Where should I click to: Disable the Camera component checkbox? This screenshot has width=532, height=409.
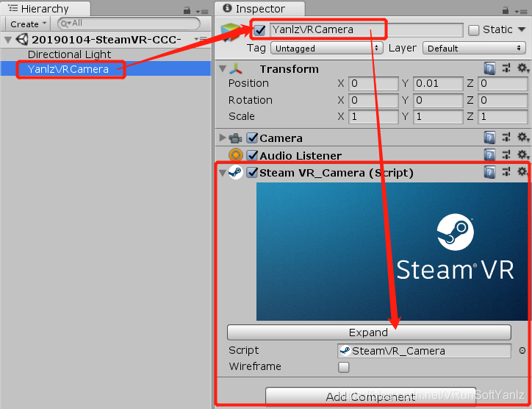click(252, 138)
